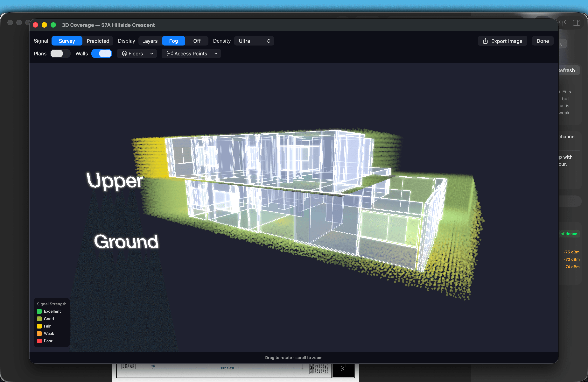Click the Good olive legend swatch
The width and height of the screenshot is (588, 382).
click(x=39, y=319)
